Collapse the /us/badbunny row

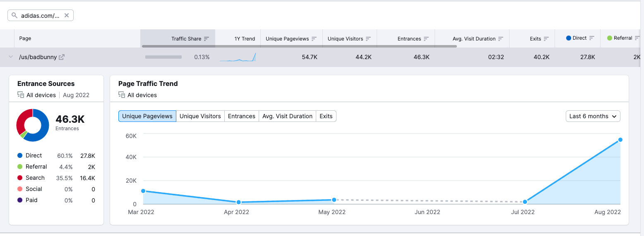click(x=11, y=57)
